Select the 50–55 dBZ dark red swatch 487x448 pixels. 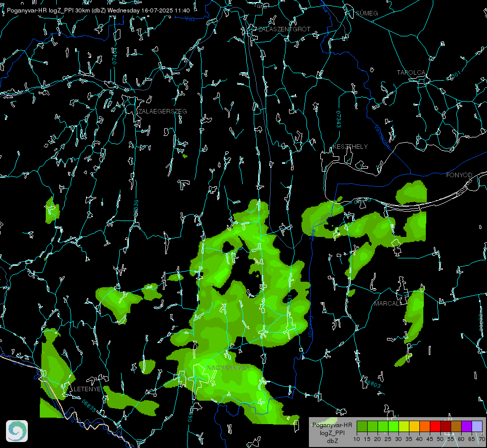[x=446, y=426]
